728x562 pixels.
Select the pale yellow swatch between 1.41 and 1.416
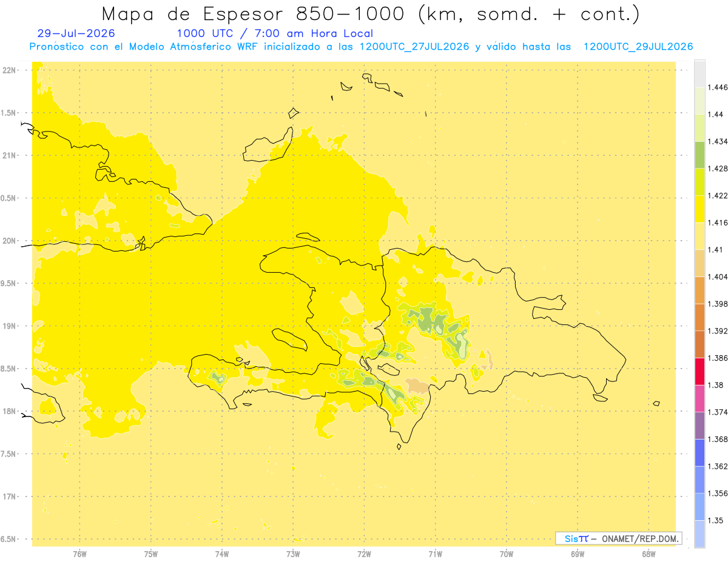coord(699,236)
